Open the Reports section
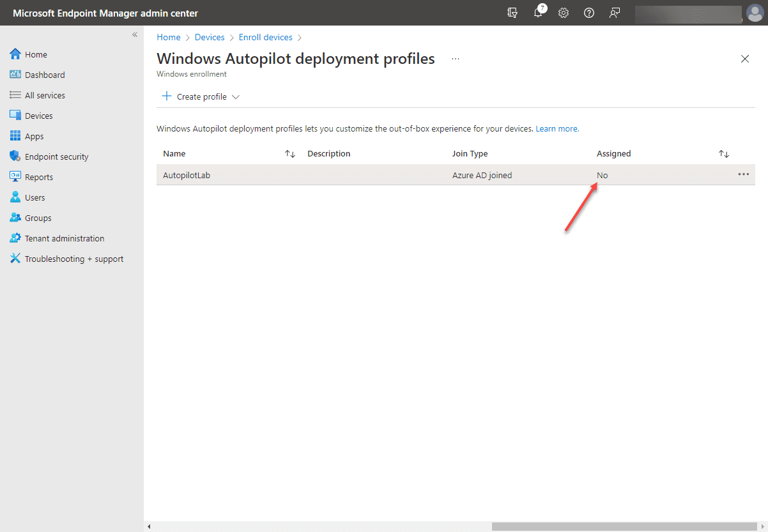This screenshot has height=532, width=768. [40, 176]
